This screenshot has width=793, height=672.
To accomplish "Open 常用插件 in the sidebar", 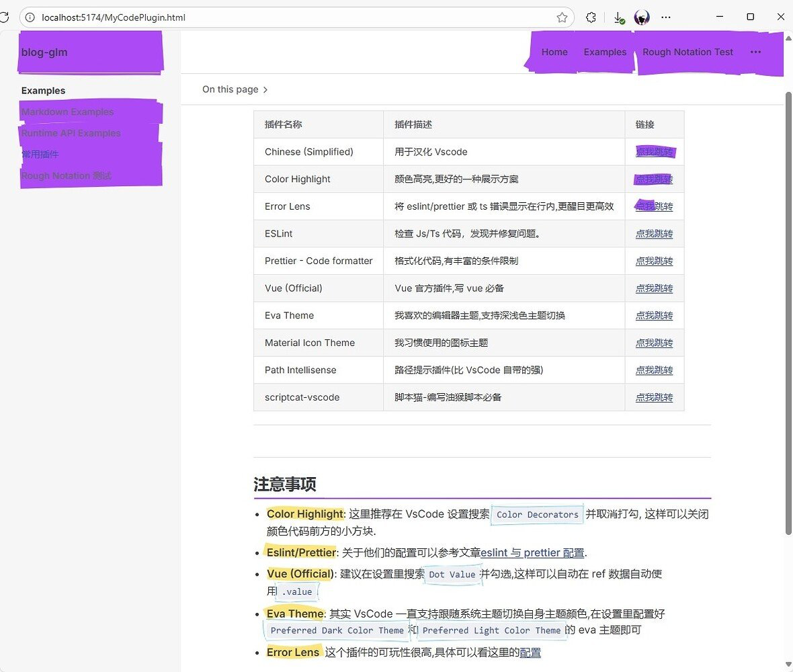I will (x=40, y=154).
